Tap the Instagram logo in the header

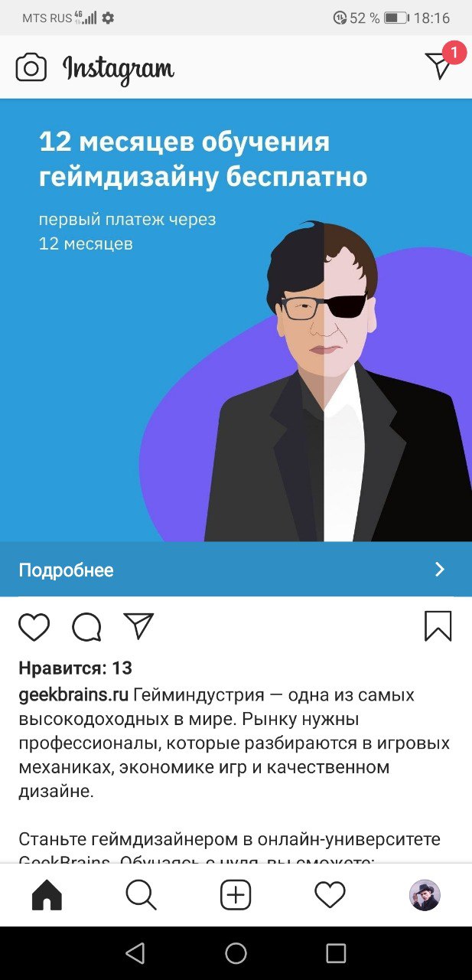(119, 69)
